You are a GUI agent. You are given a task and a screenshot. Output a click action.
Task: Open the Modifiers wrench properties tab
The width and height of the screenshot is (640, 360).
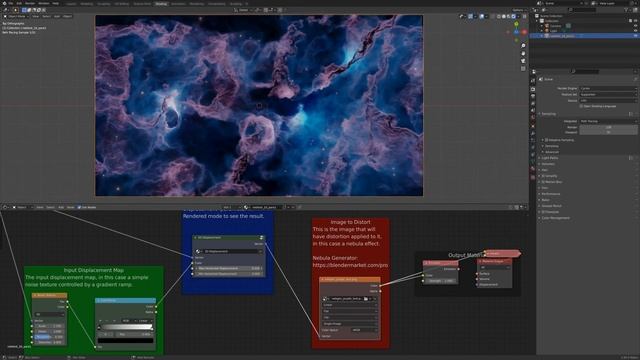pos(533,133)
